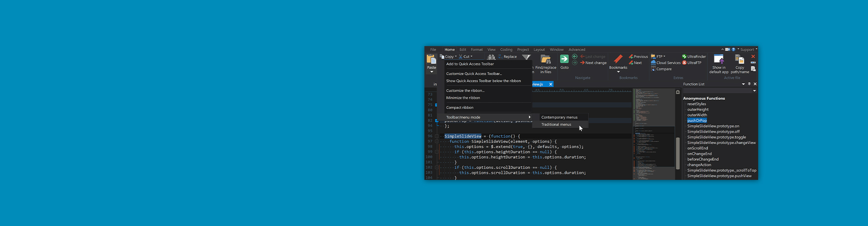Select pushOrPop in Function List

point(697,121)
